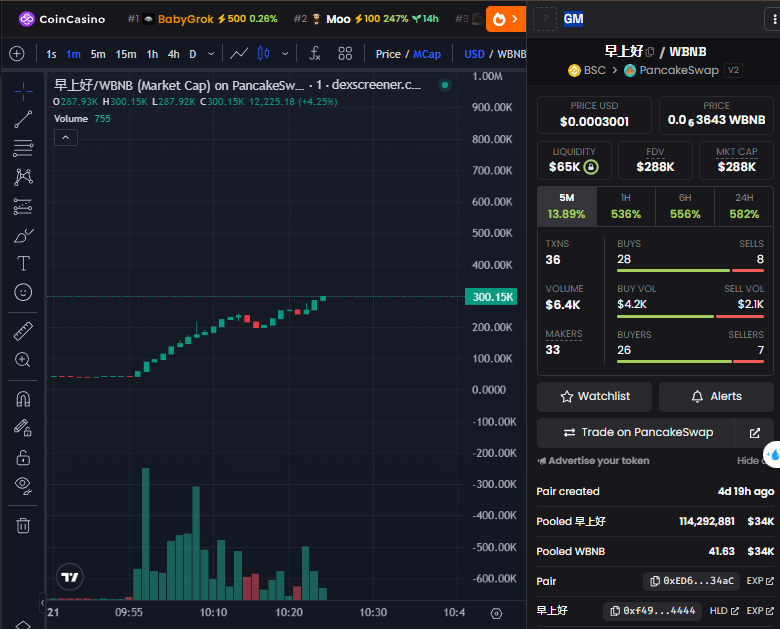
Task: Open the 早上好 token HLD holders link
Action: (x=724, y=611)
